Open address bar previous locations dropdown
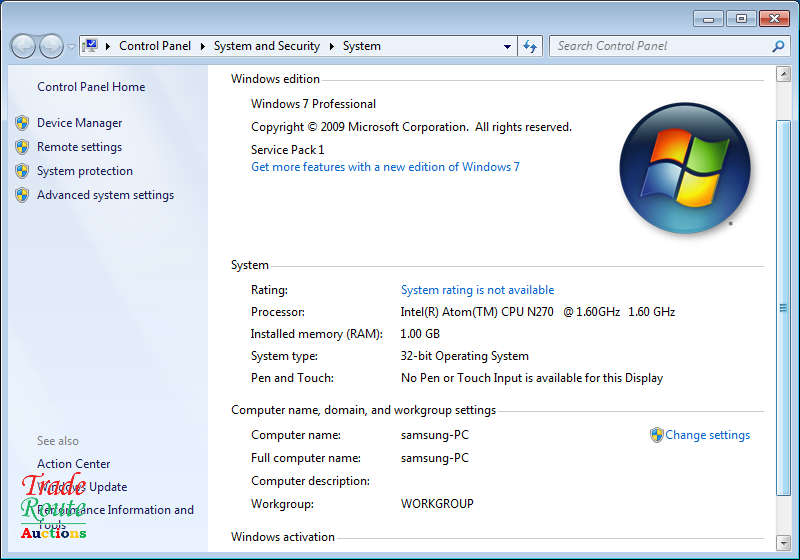 pos(507,46)
